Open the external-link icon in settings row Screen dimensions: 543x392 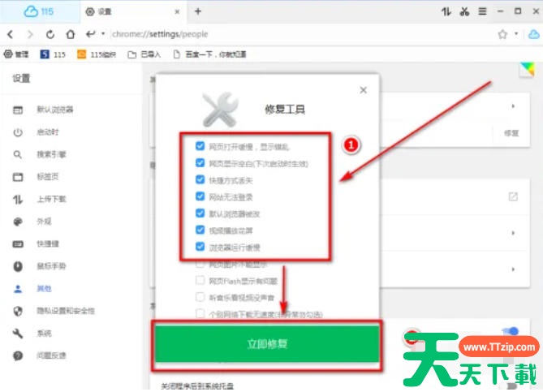[513, 197]
